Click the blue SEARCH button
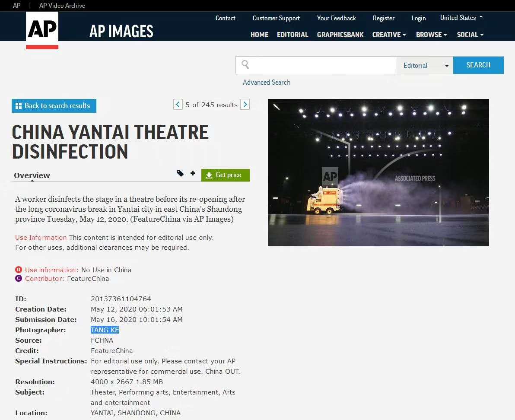This screenshot has width=515, height=420. coord(478,65)
